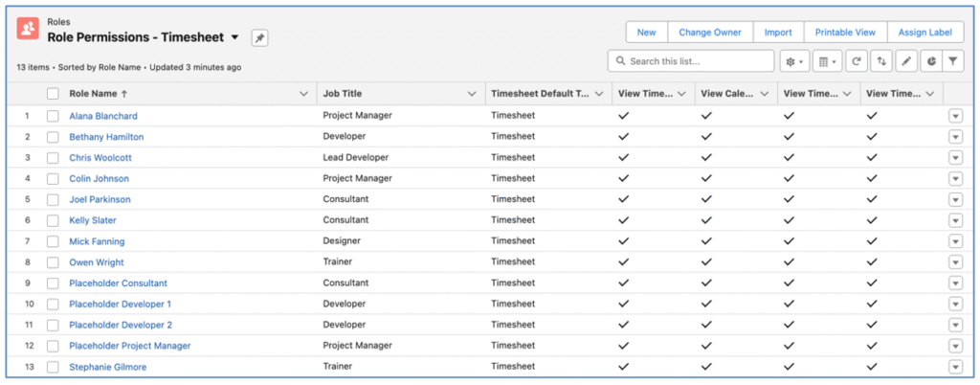Screen dimensions: 980x385
Task: Open Role Name column menu chevron
Action: point(303,94)
